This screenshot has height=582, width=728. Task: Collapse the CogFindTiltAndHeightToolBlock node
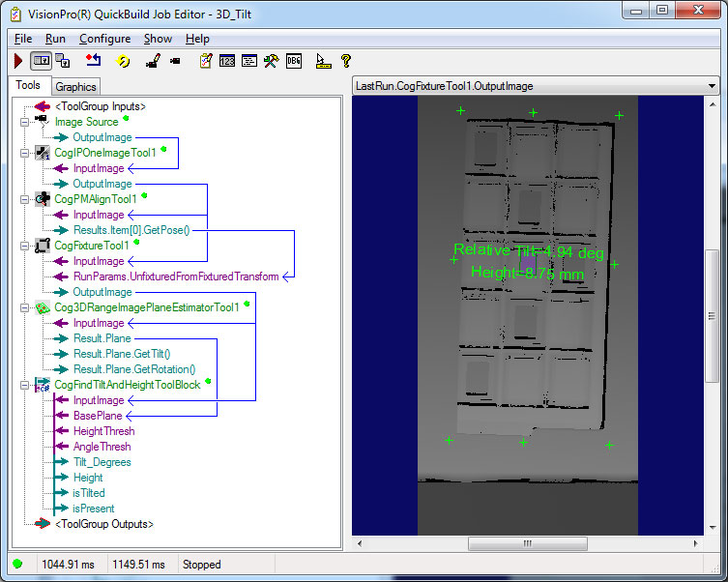(26, 385)
